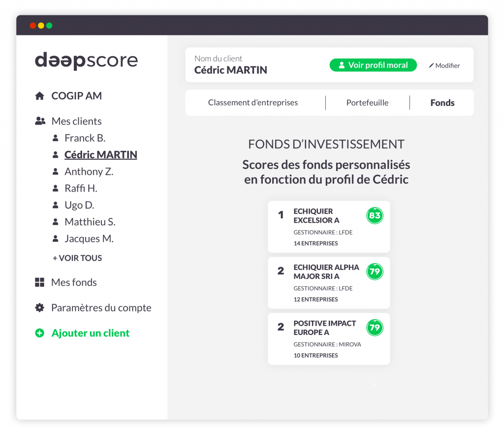Click rank number 1 on the Excelsior card
This screenshot has width=504, height=436.
(281, 215)
